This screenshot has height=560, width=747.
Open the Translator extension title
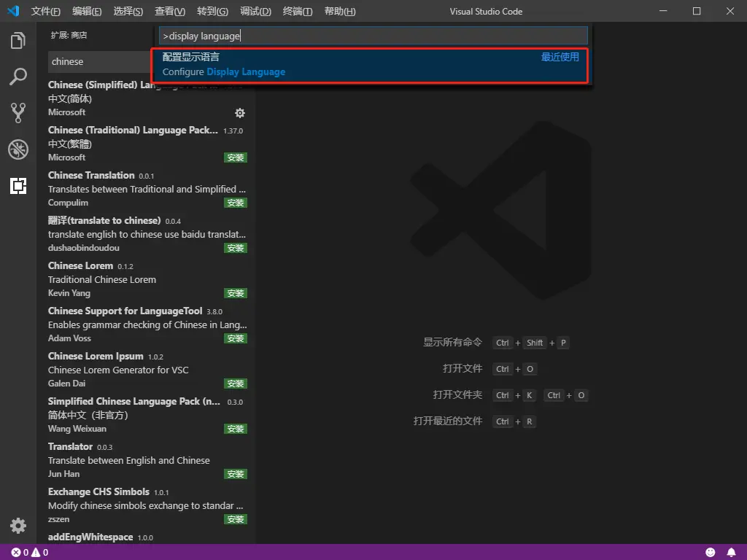[70, 447]
